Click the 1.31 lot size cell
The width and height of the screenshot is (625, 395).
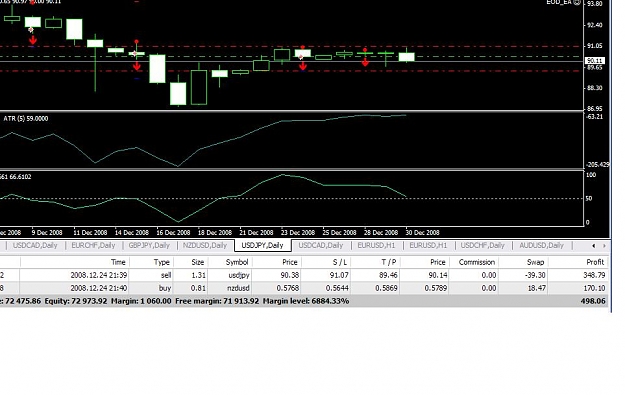point(199,275)
